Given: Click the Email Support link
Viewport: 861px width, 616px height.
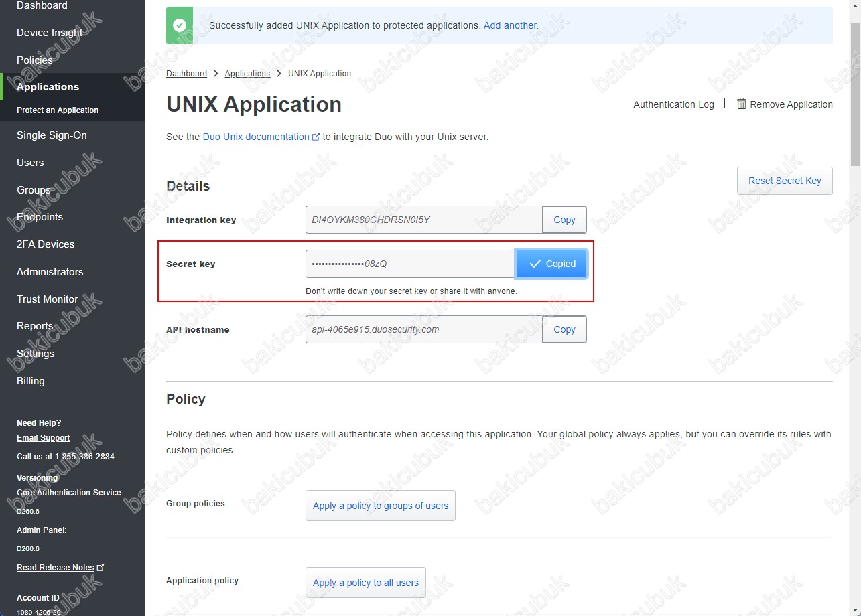Looking at the screenshot, I should point(43,438).
